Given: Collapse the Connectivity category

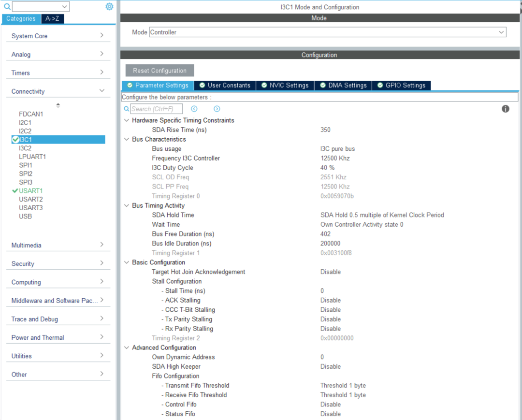Looking at the screenshot, I should pos(101,91).
